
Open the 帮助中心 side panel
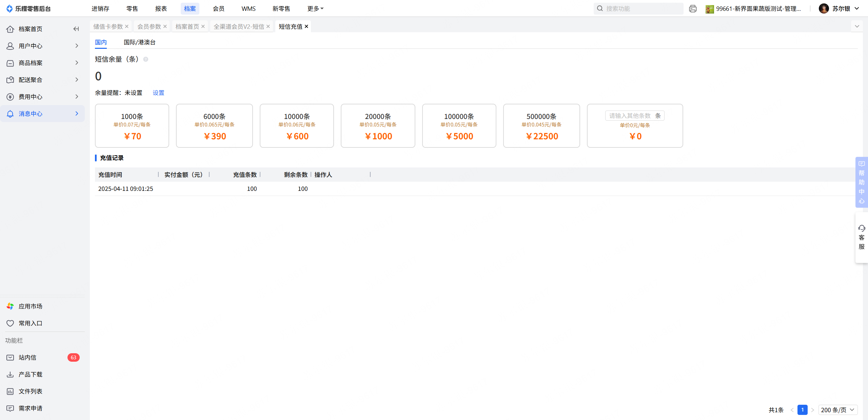click(862, 182)
